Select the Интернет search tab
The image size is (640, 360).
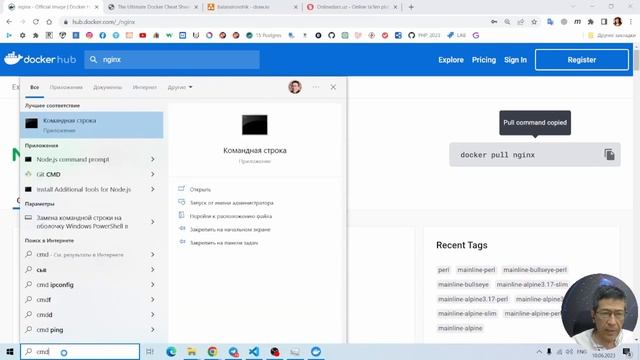[x=144, y=87]
